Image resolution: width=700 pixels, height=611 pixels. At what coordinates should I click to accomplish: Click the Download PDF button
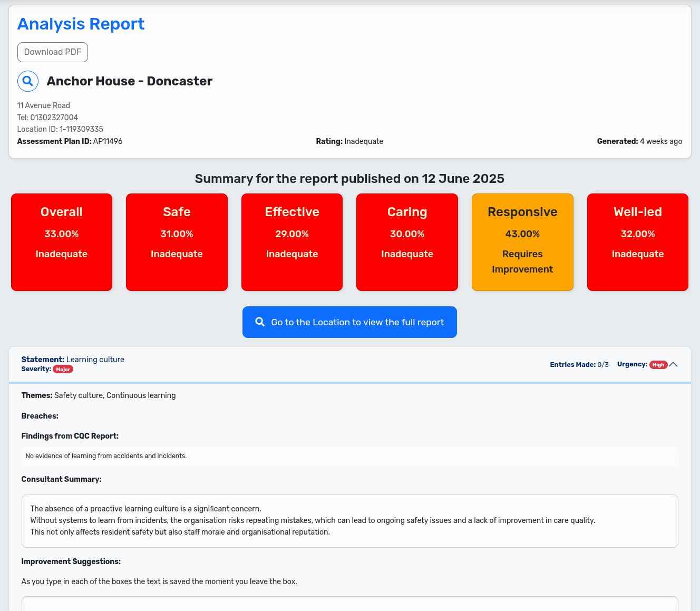point(53,52)
